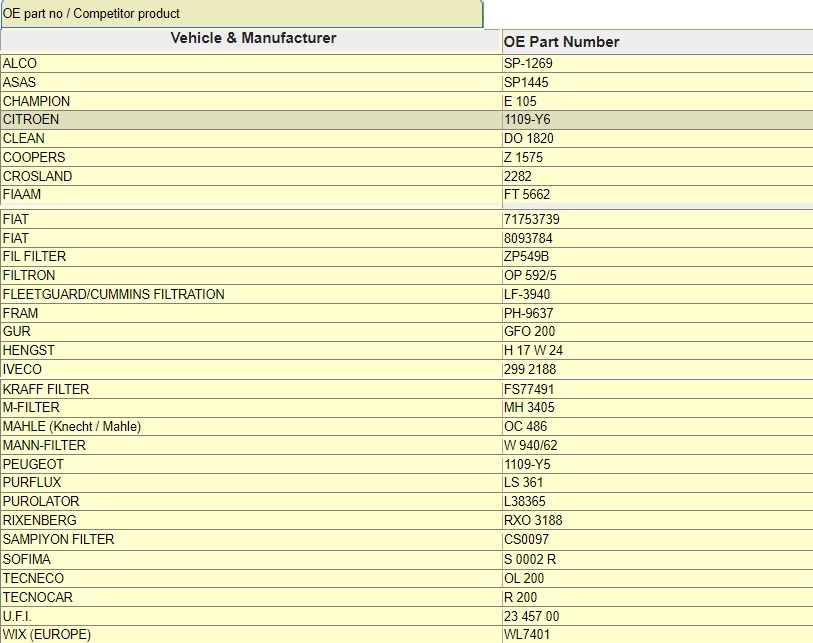Click part number GFO 200
This screenshot has width=813, height=643.
coord(529,331)
